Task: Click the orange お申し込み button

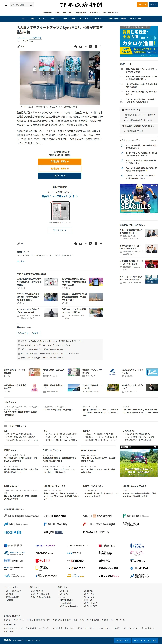Action: pos(142,5)
